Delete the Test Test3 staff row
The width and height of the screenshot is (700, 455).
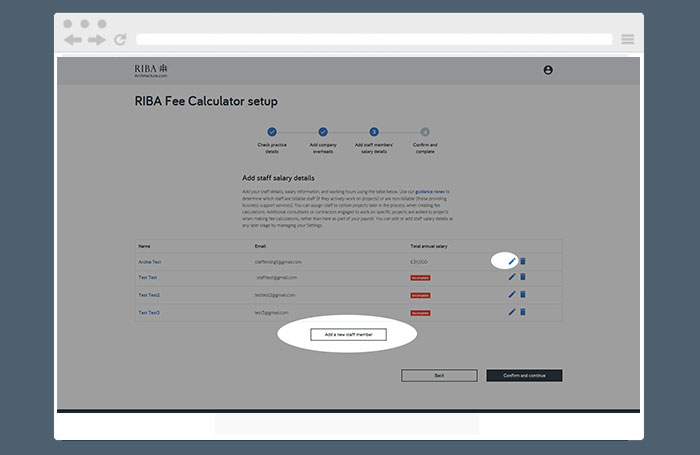click(523, 312)
